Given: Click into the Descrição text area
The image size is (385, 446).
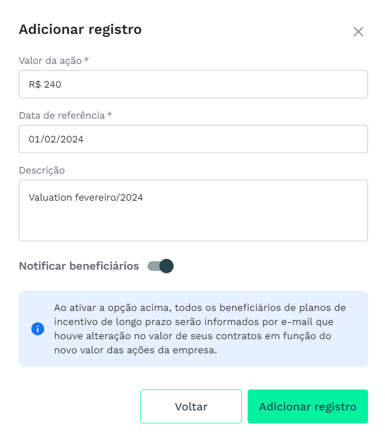Looking at the screenshot, I should [x=193, y=210].
